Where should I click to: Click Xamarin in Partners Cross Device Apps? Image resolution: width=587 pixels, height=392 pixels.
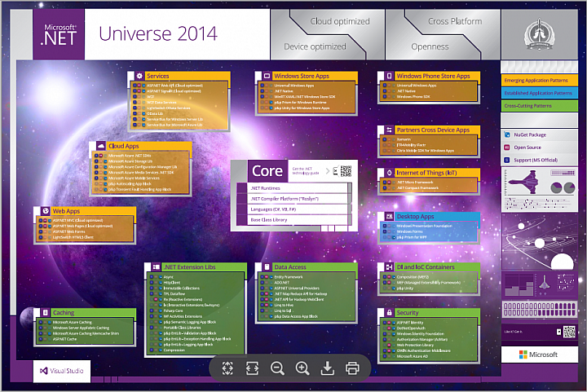404,139
